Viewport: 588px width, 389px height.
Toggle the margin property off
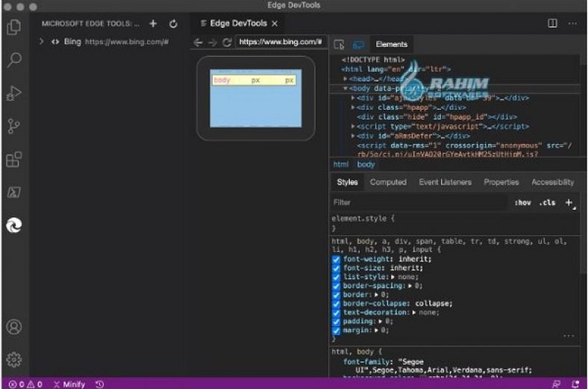coord(336,331)
